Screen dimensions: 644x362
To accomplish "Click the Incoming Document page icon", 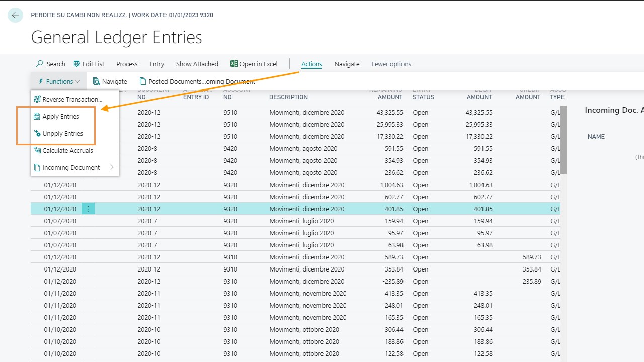I will pos(37,167).
